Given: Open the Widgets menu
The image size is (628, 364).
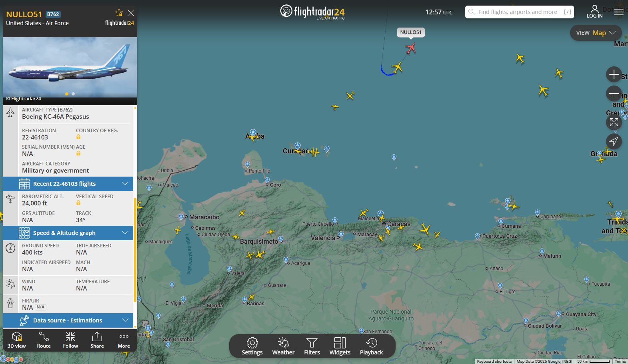Looking at the screenshot, I should point(340,346).
